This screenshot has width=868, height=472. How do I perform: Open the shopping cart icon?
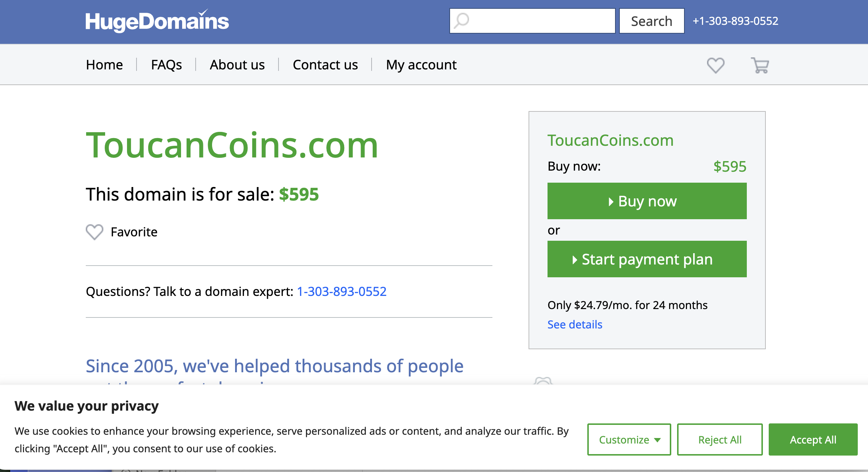(760, 65)
